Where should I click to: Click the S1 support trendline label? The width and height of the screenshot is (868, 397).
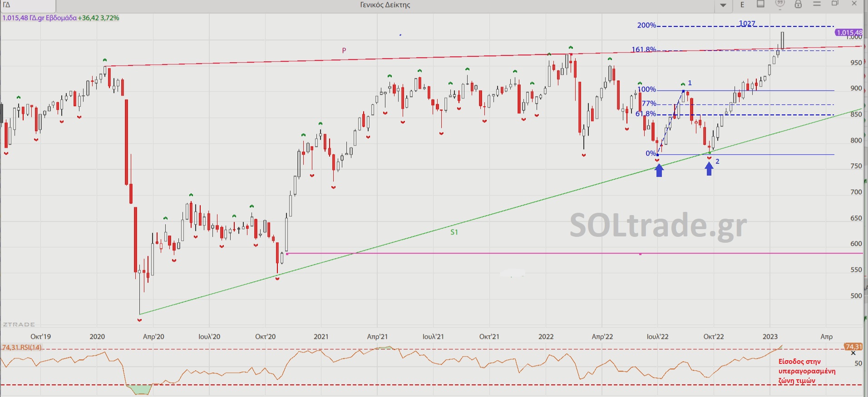pos(454,232)
